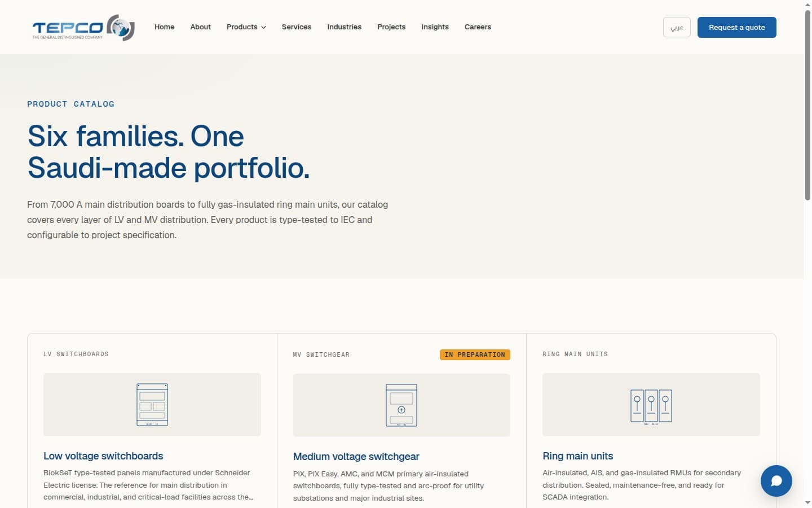Click the ring main units icon
Screen dimensions: 812x508
[651, 406]
